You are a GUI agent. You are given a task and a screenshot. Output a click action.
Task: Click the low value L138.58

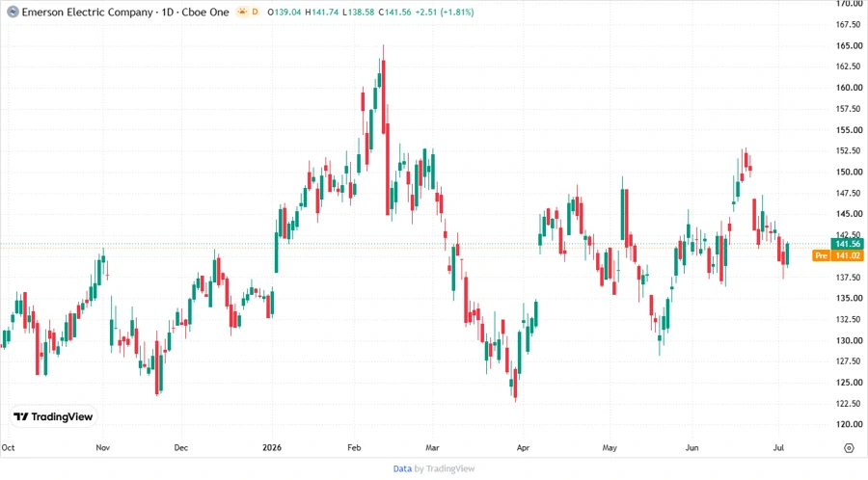tap(359, 13)
